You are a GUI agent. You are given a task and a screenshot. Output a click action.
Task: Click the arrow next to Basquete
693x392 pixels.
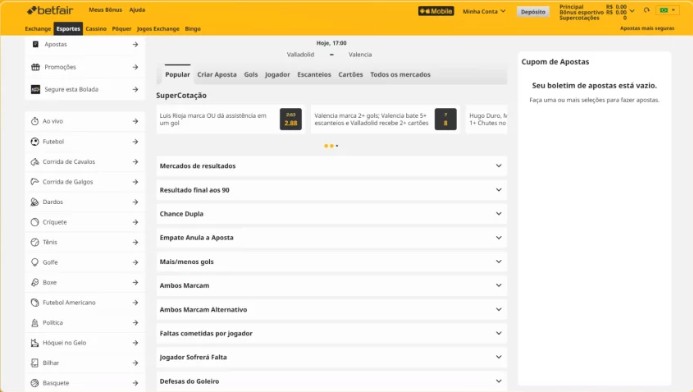[135, 383]
